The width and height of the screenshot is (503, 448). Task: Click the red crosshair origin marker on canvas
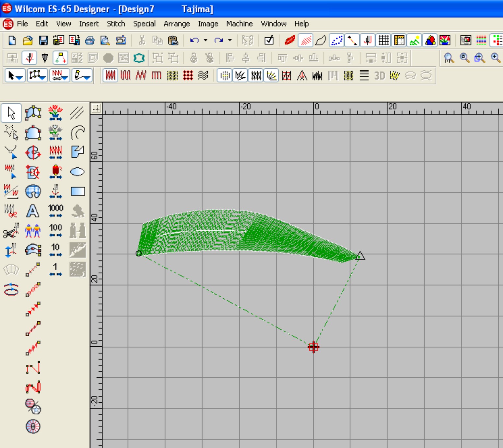(x=313, y=347)
